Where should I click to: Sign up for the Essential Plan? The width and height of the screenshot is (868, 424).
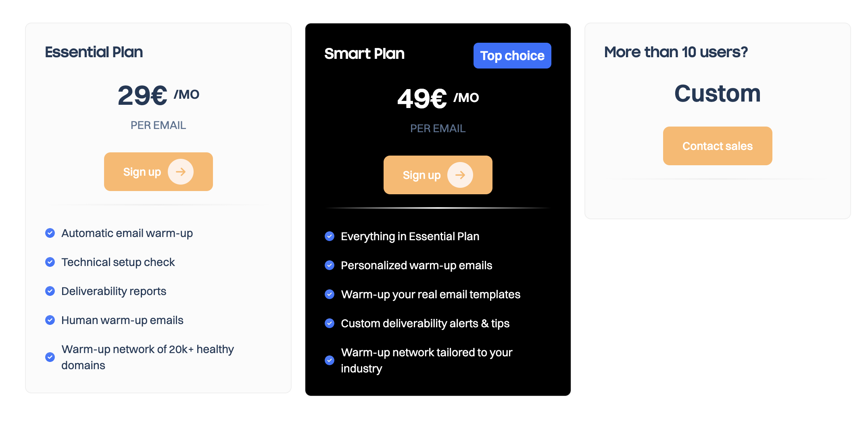(x=142, y=172)
